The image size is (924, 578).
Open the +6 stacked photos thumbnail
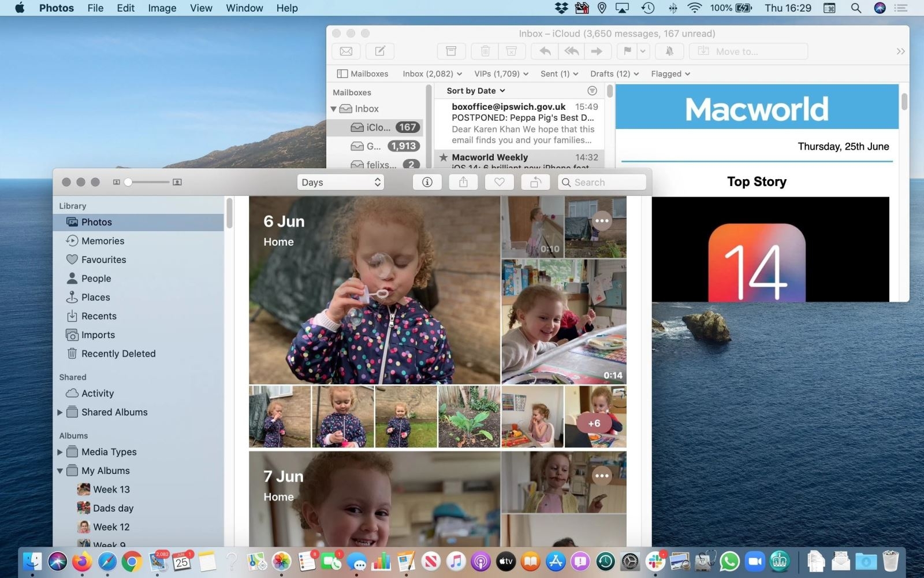pos(594,423)
